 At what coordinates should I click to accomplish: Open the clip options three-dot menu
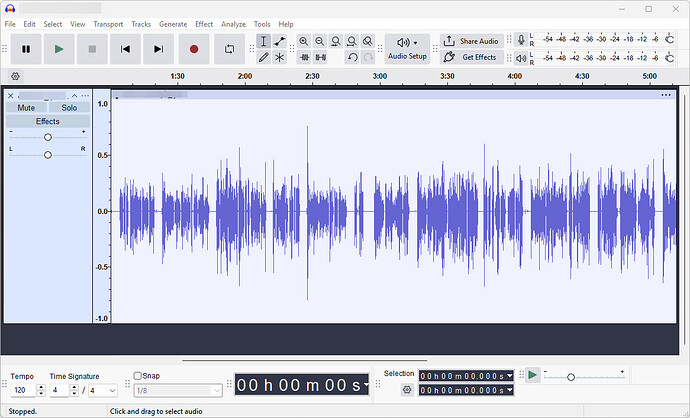(x=666, y=95)
